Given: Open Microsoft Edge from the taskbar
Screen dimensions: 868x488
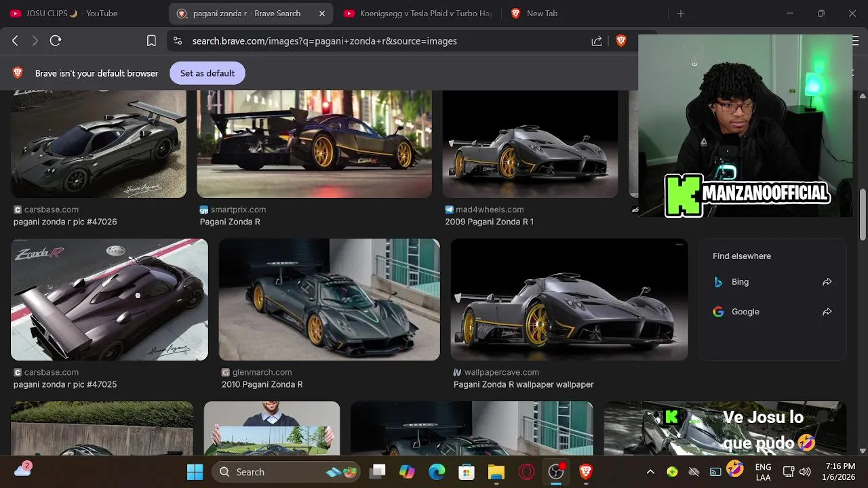Looking at the screenshot, I should [x=437, y=472].
